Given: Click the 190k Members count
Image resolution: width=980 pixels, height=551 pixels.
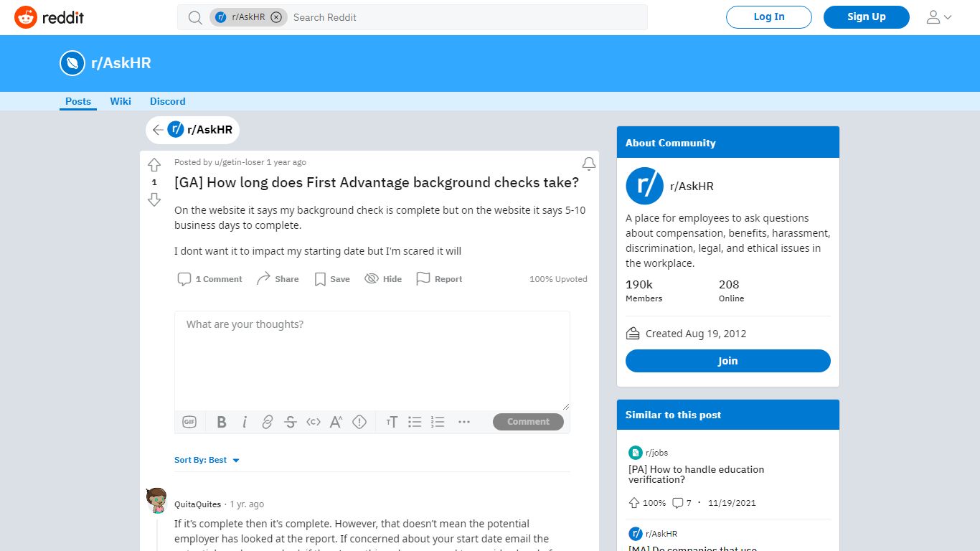Looking at the screenshot, I should pos(644,291).
